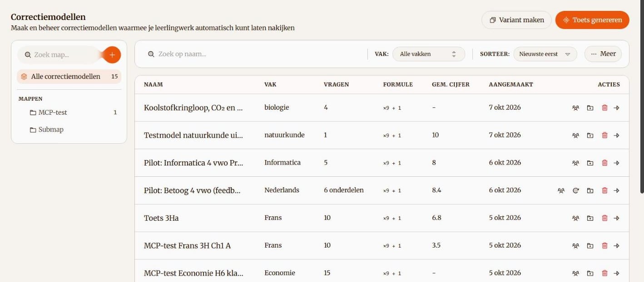Click trash icon for Testmodel natuurkunde
The width and height of the screenshot is (644, 282).
tap(604, 136)
